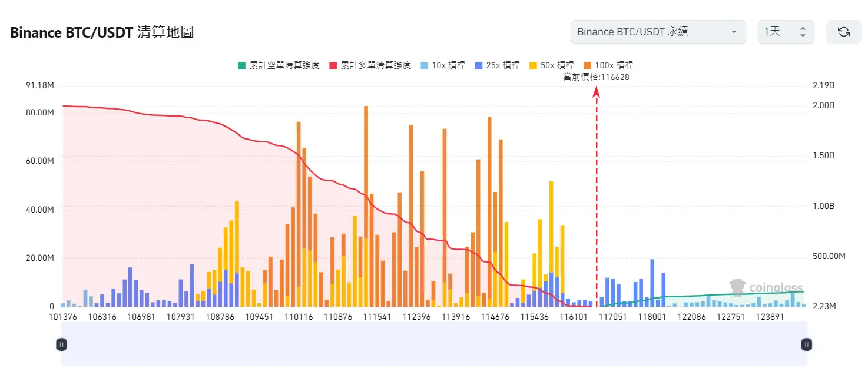The width and height of the screenshot is (868, 368).
Task: Click x-axis label 101376
Action: tap(63, 317)
